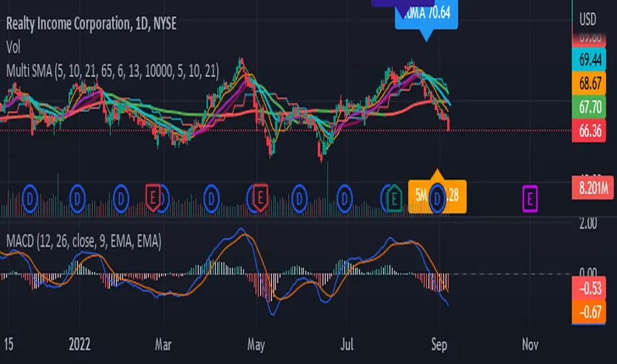Click the Realty Income Corporation symbol title
This screenshot has height=364, width=617.
click(91, 24)
